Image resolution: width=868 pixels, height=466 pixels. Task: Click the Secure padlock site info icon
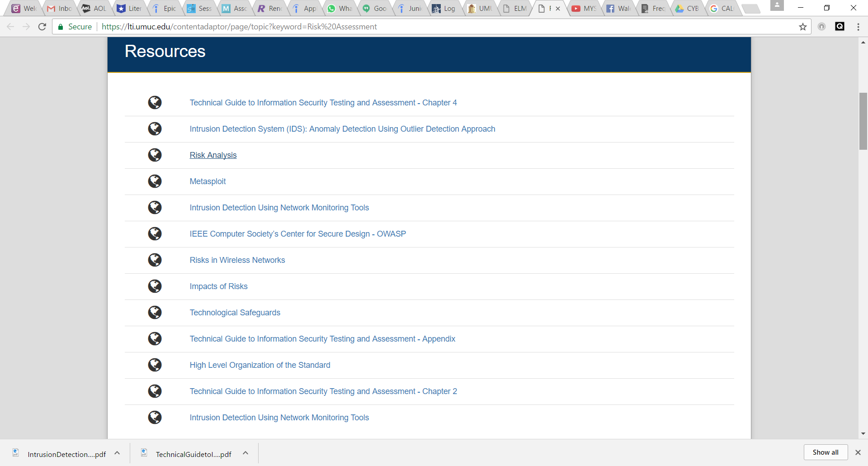61,27
